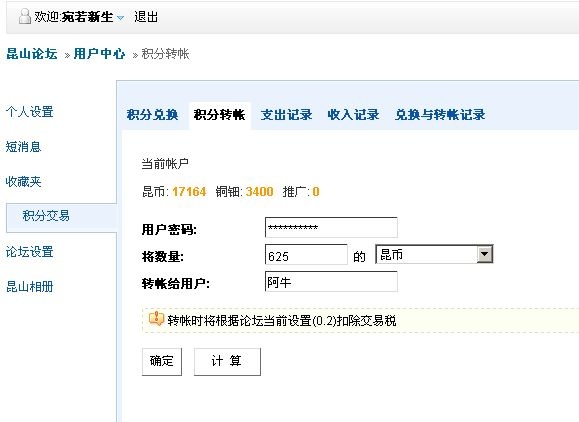Select 积分交易 in the sidebar
The width and height of the screenshot is (579, 422).
pyautogui.click(x=46, y=216)
